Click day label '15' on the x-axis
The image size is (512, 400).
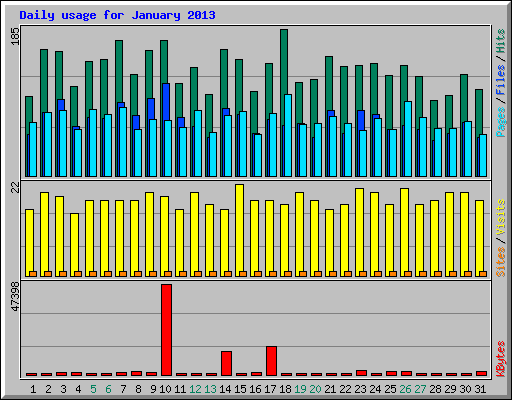coord(240,389)
